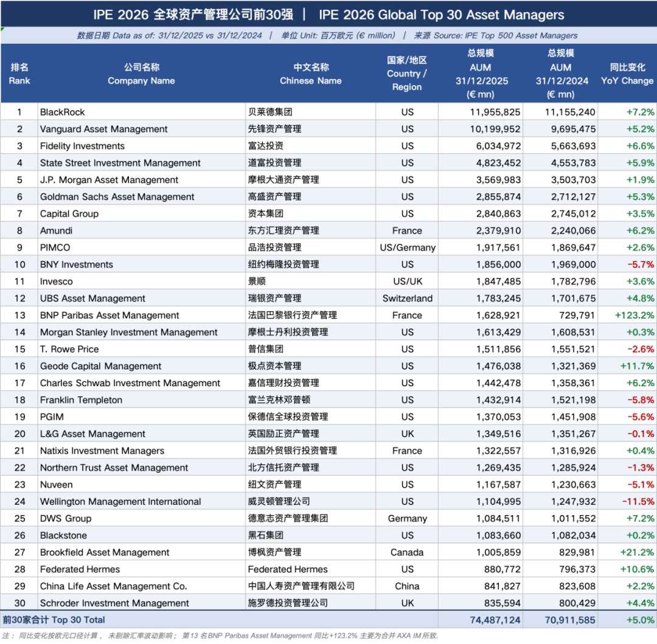Select Schroder Investment Management cell
The image size is (657, 644).
[142, 603]
